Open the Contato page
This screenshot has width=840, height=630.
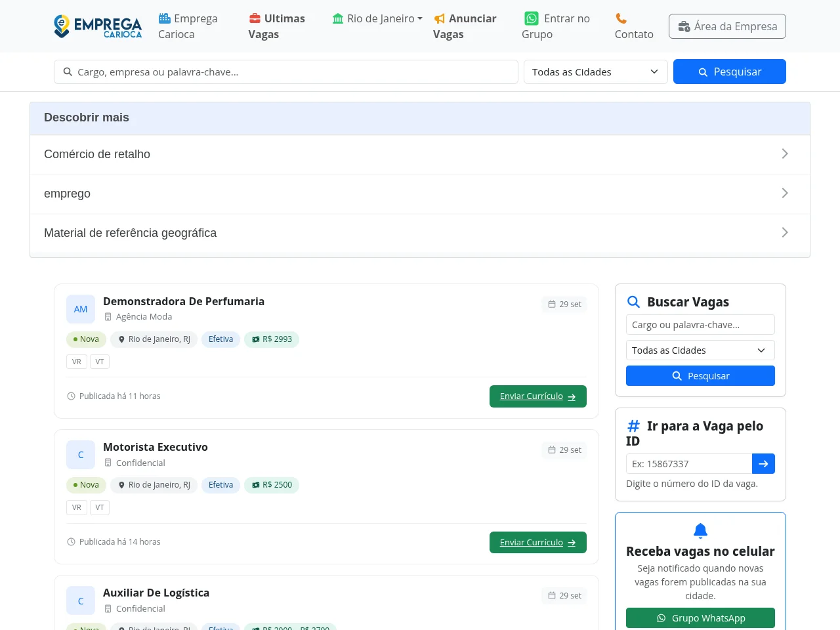click(x=634, y=26)
